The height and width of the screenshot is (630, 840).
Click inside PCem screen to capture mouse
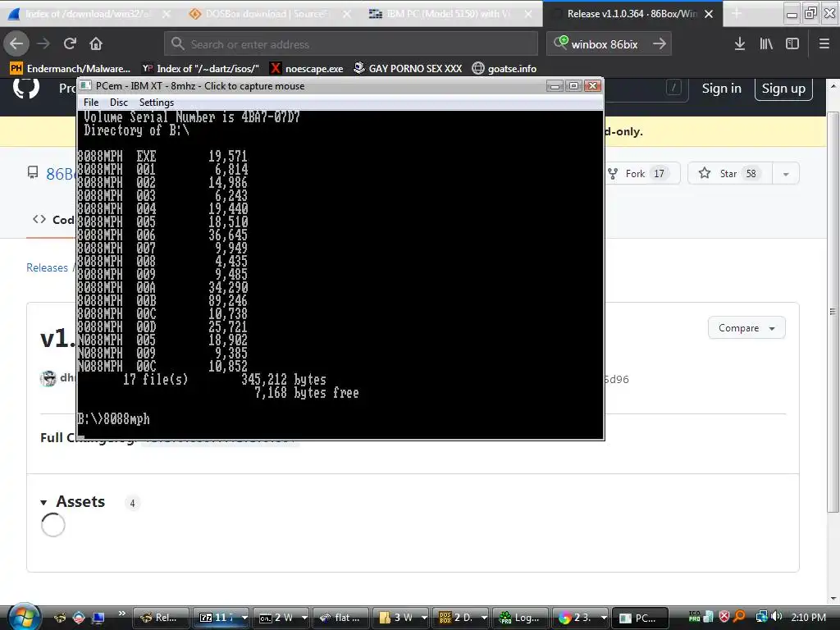pos(340,275)
